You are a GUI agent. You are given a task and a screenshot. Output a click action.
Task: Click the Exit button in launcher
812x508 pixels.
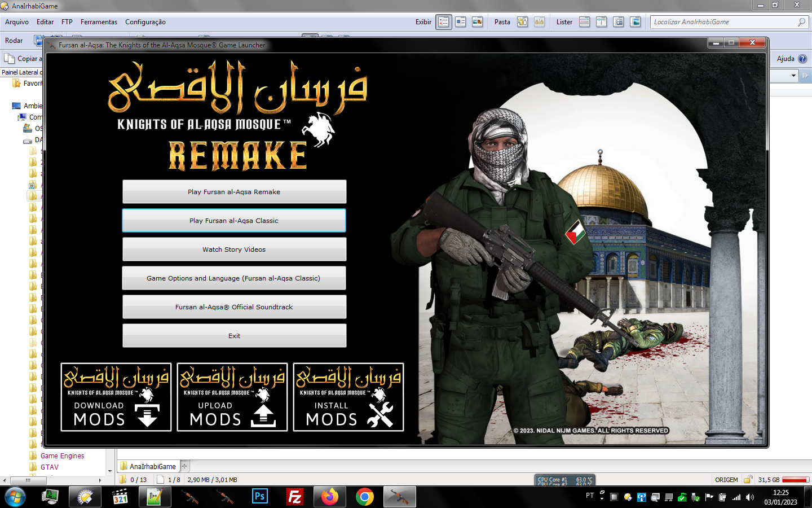click(234, 336)
